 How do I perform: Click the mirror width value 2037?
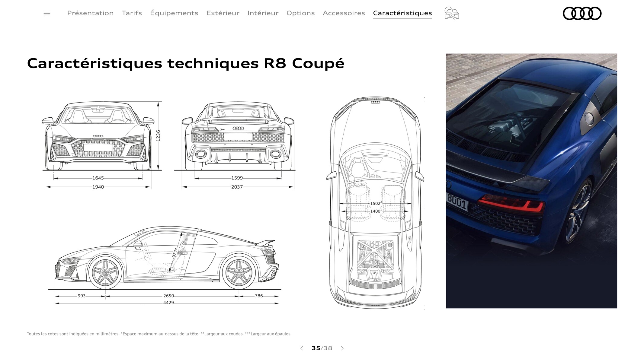coord(237,187)
